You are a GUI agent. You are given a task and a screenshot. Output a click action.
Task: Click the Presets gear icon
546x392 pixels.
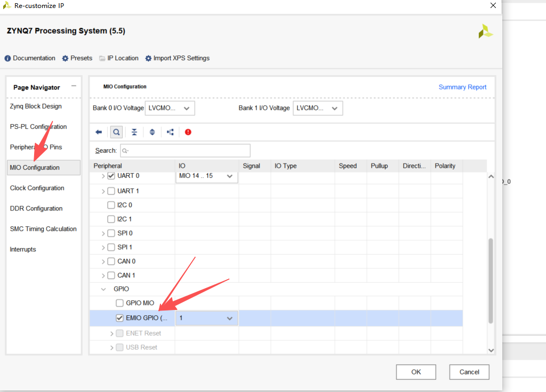(x=65, y=59)
